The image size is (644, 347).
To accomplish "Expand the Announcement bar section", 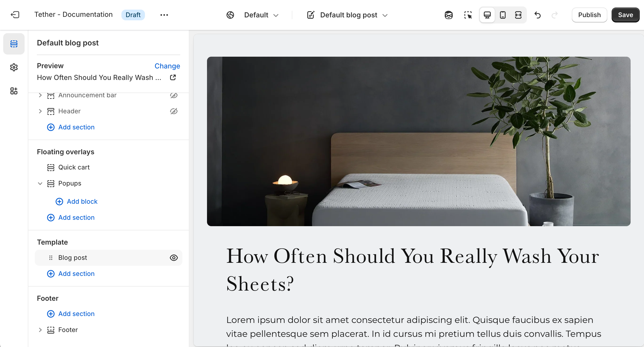I will pos(40,95).
